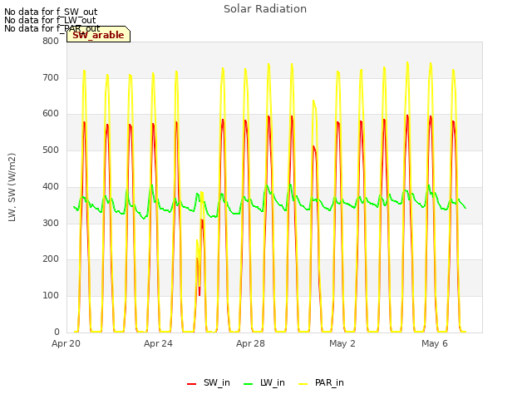Screen dimensions: 532x399
Task: Click the Solar Radiation chart title
Action: (x=265, y=9)
